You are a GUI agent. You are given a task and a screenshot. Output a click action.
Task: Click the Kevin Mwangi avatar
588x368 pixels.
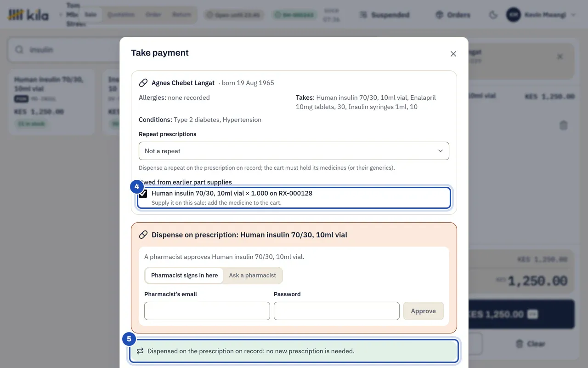(x=513, y=15)
